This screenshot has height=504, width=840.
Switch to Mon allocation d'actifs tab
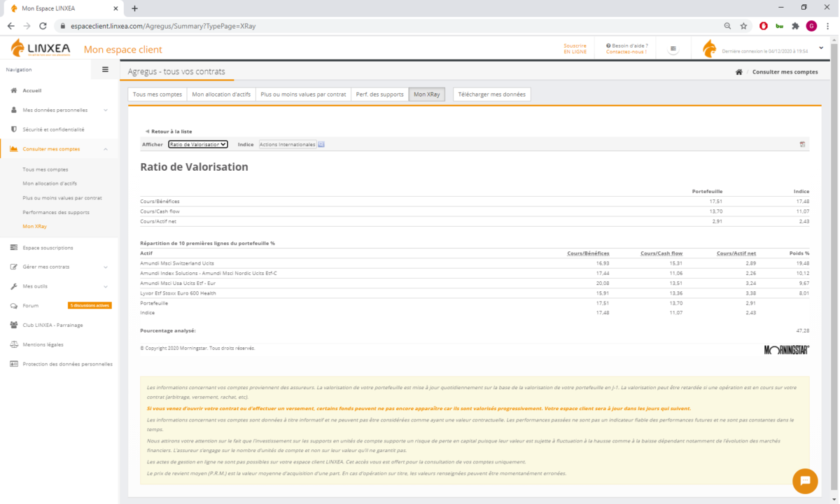220,94
